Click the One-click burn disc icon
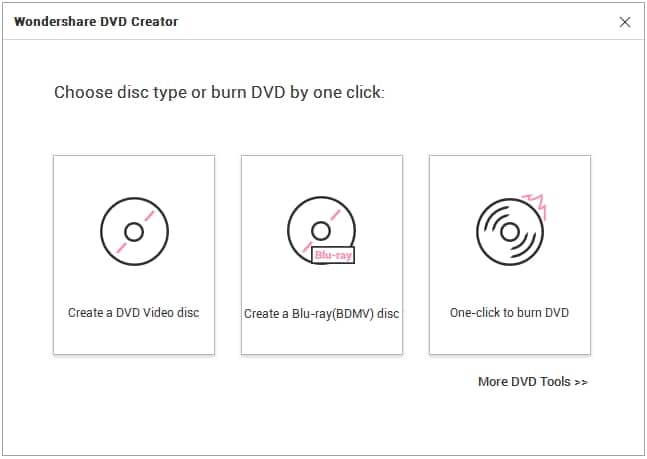Viewport: 647px width, 459px height. [508, 231]
